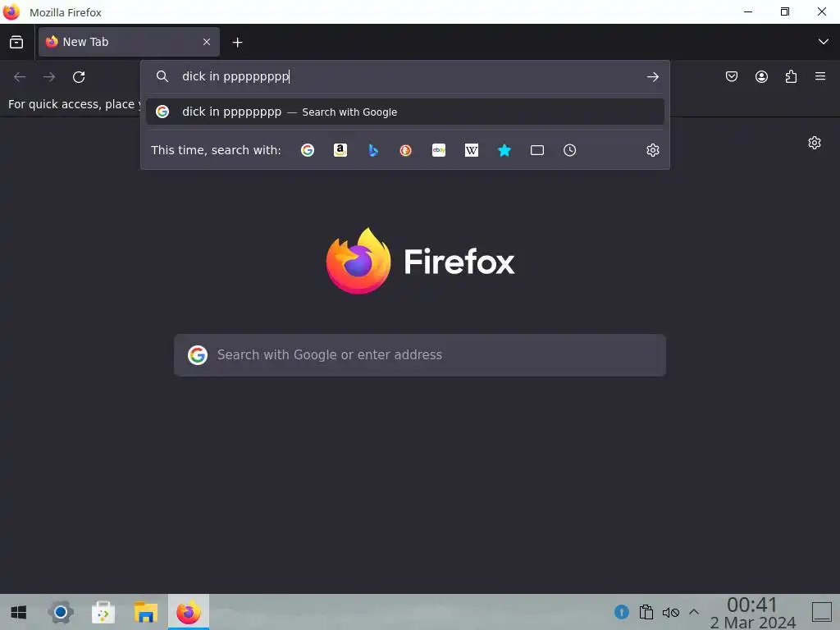
Task: Search within Bookmarks star icon
Action: tap(504, 151)
